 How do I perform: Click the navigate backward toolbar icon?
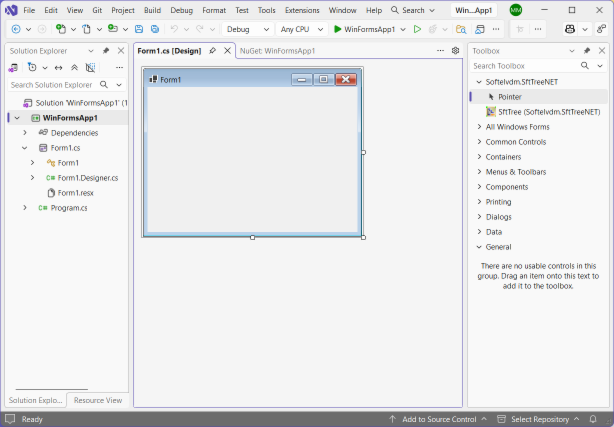tap(16, 29)
